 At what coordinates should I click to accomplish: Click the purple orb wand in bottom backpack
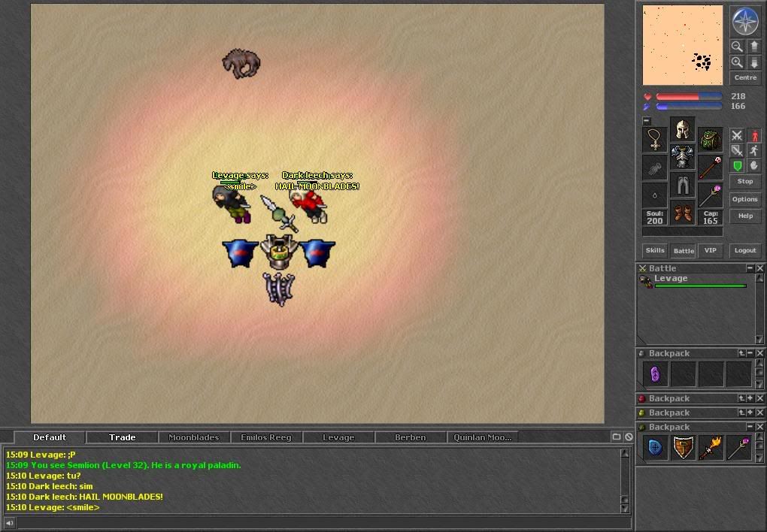point(738,447)
